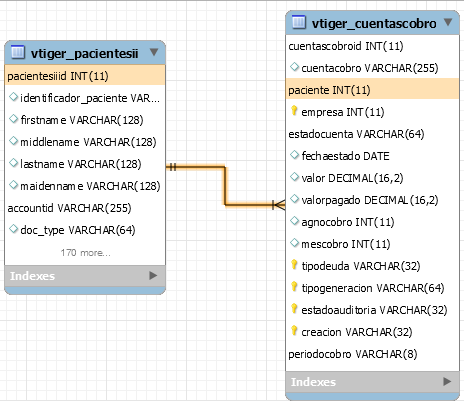Viewport: 464px width, 401px height.
Task: Click key icon beside empresa column
Action: pyautogui.click(x=294, y=111)
